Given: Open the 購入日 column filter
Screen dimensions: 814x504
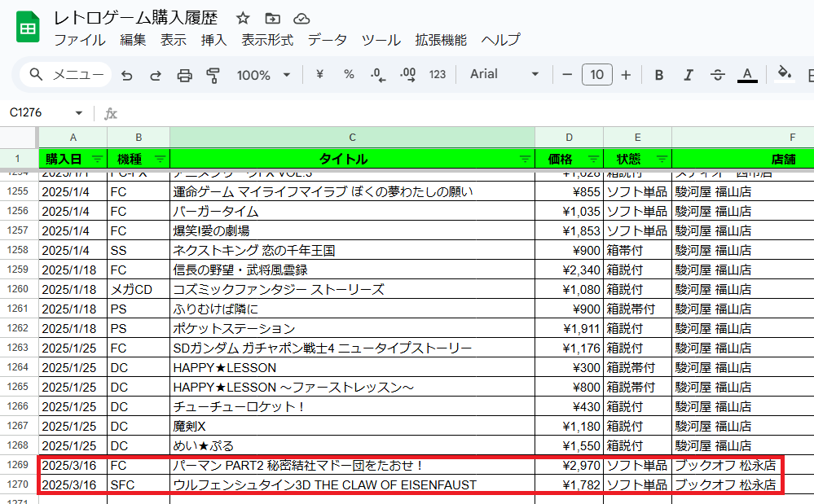Looking at the screenshot, I should (98, 160).
